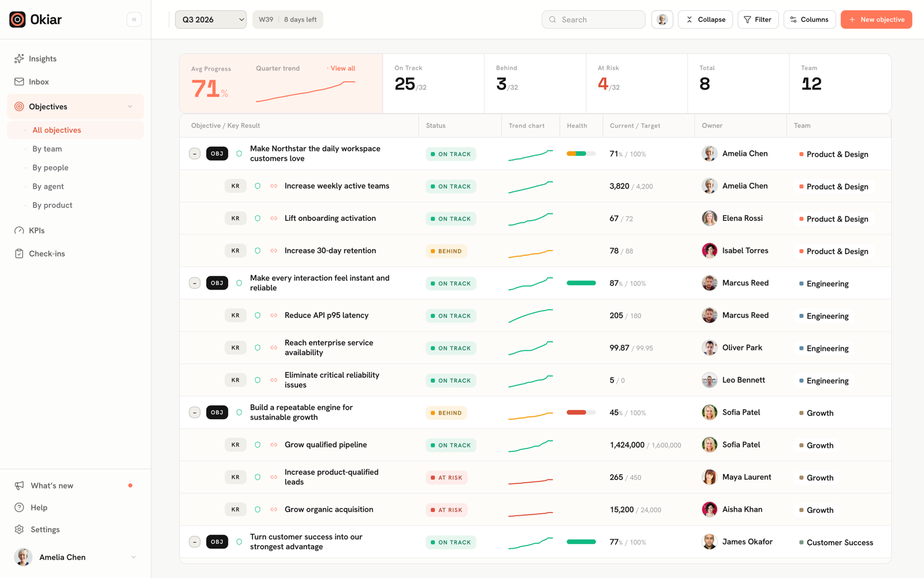Click AT RISK status on Increase product-qualified leads
The width and height of the screenshot is (924, 578).
coord(446,478)
